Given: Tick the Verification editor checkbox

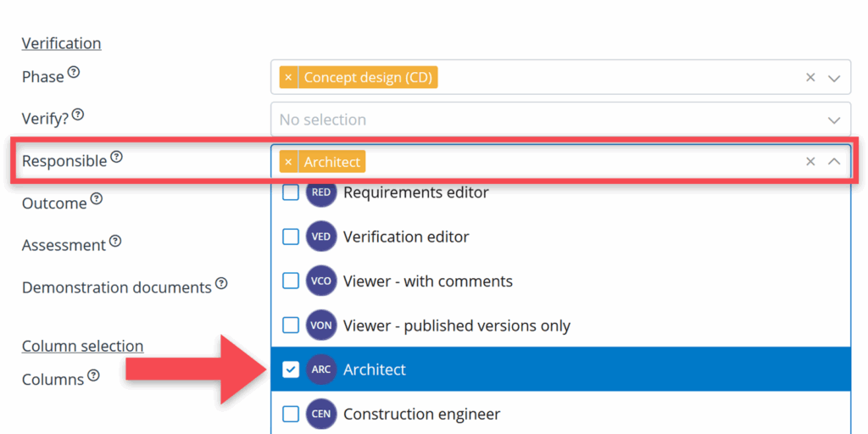Looking at the screenshot, I should coord(291,237).
